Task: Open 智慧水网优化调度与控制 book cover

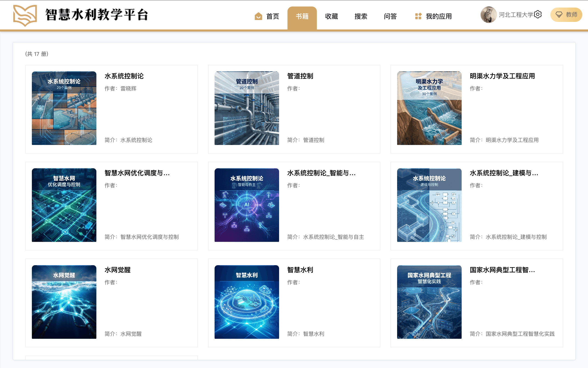Action: 64,205
